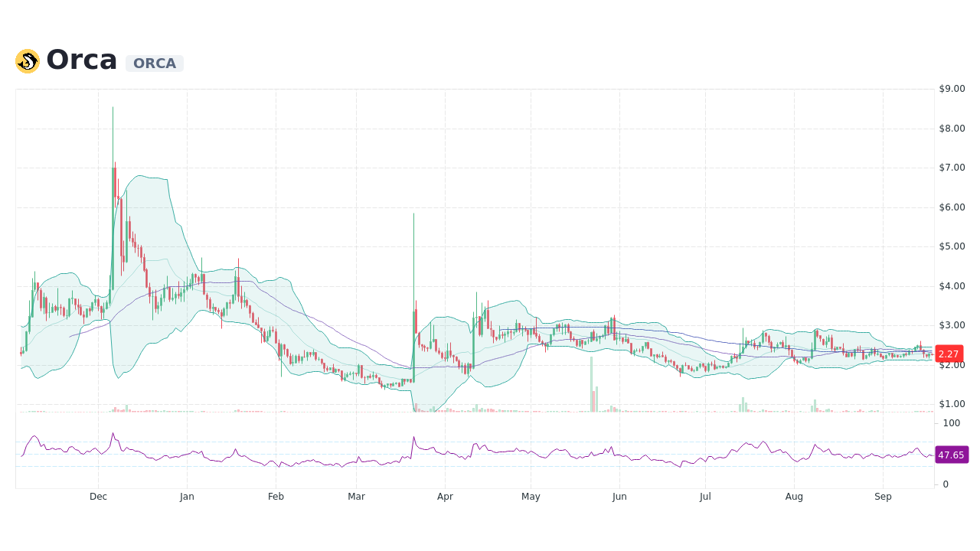Click the red current price label 2.27
This screenshot has width=980, height=551.
(x=949, y=354)
